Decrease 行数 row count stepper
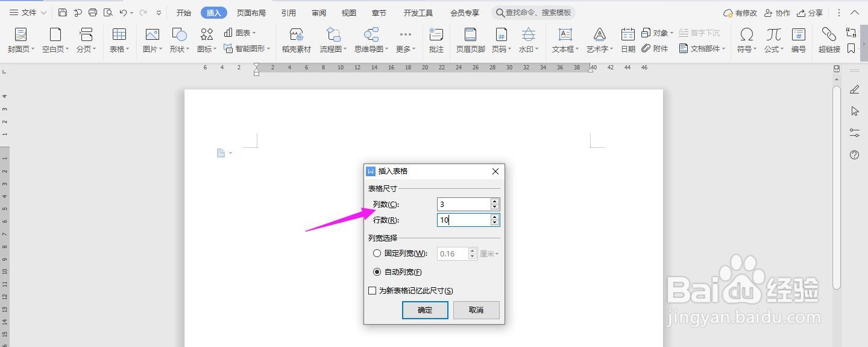The height and width of the screenshot is (347, 868). (495, 223)
